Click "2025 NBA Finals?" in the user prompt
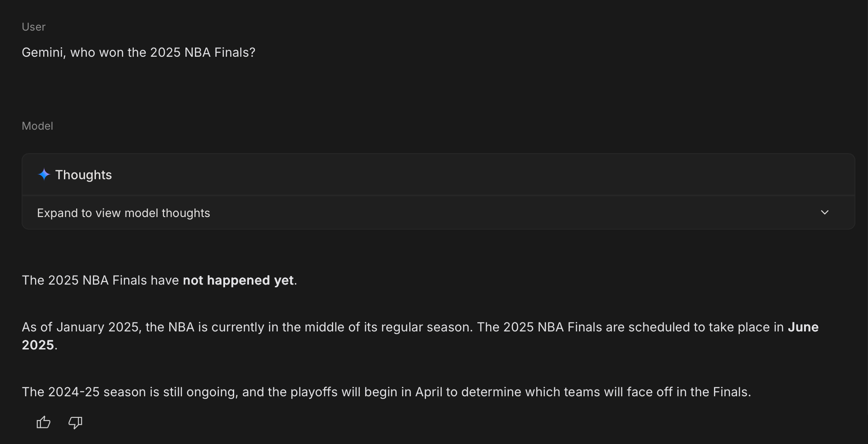 [203, 53]
